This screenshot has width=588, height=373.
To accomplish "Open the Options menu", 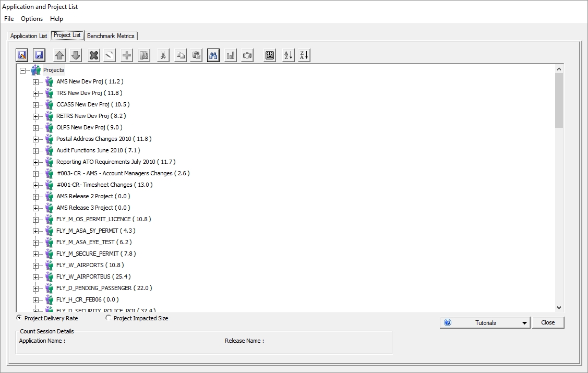I will [x=32, y=19].
